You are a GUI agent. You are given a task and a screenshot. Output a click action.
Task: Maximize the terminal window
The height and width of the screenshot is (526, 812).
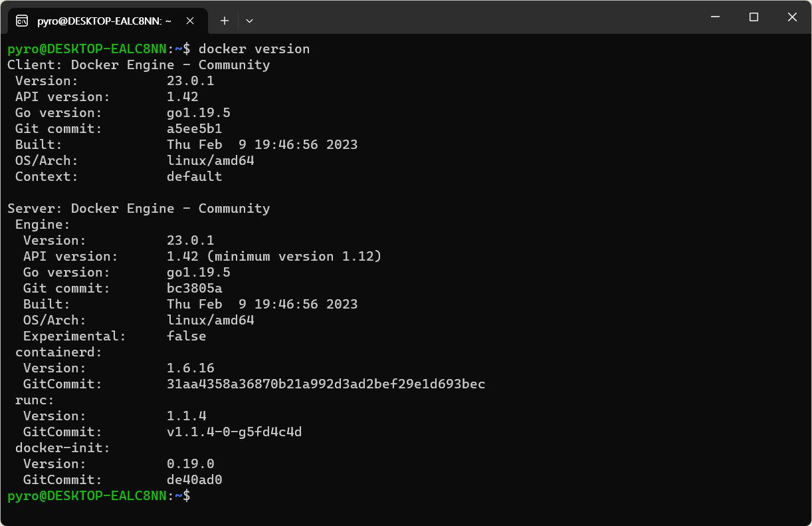tap(754, 17)
